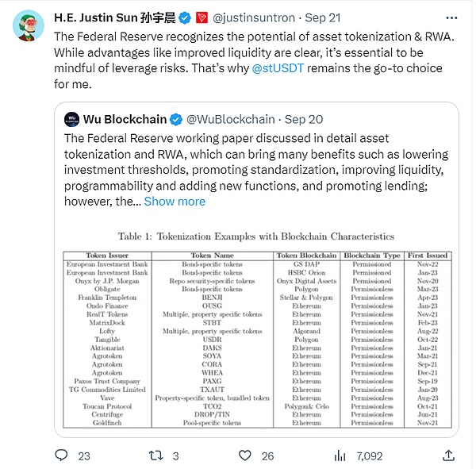Click Justin Sun's profile avatar
Viewport: 476px width, 469px height.
tap(28, 26)
